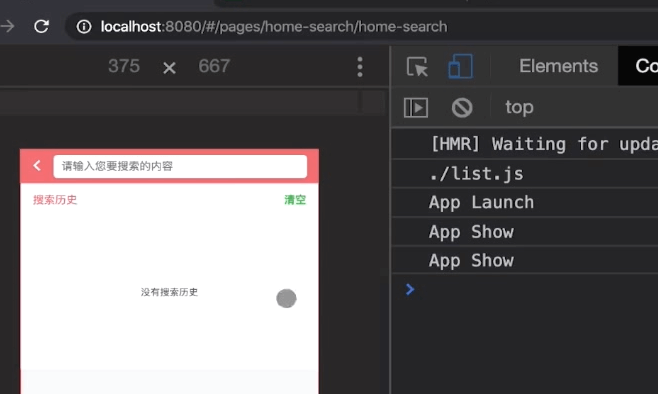658x394 pixels.
Task: Focus the 请输入您要搜索的内容 search box
Action: click(x=180, y=166)
